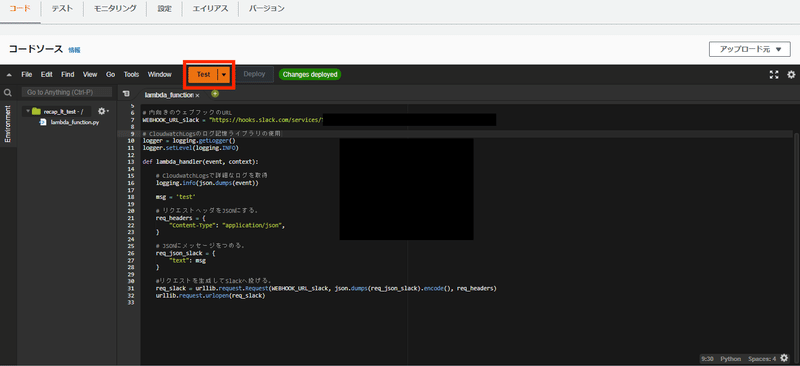This screenshot has height=366, width=800.
Task: Click the orange Test button
Action: pos(203,75)
